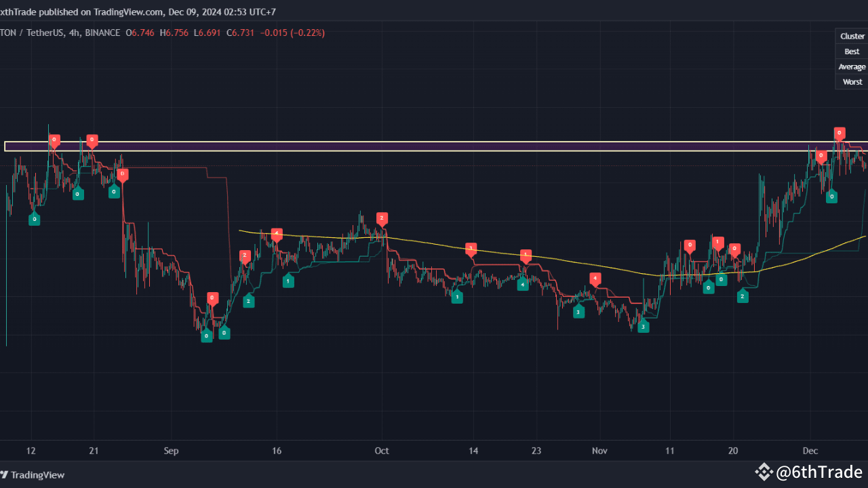The width and height of the screenshot is (868, 488).
Task: Select the red sell signal marker above December peak
Action: tap(839, 134)
